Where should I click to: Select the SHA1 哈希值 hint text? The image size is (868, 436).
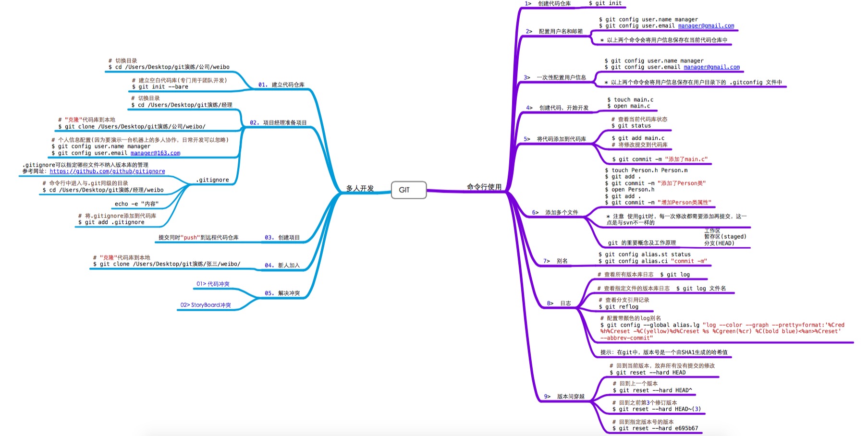coord(664,352)
